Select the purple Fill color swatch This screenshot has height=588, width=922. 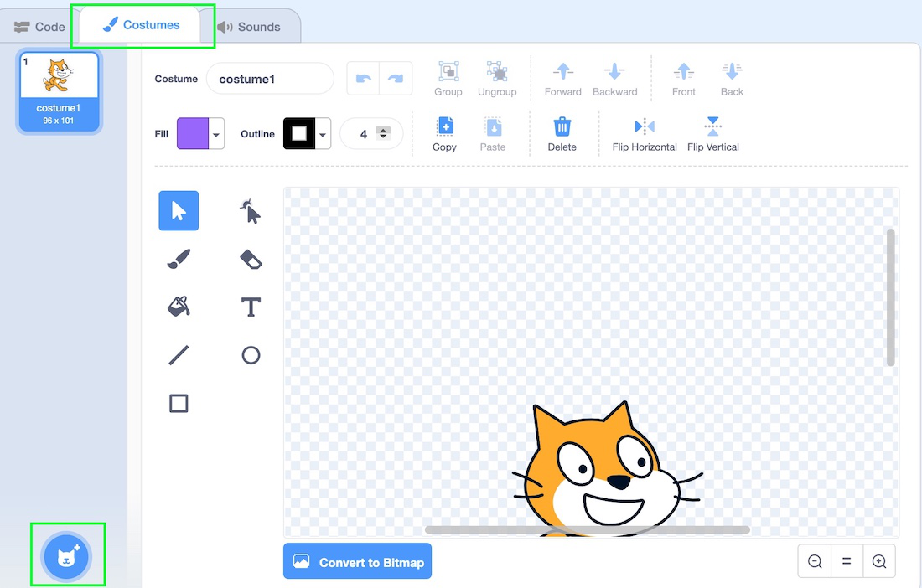pos(192,134)
